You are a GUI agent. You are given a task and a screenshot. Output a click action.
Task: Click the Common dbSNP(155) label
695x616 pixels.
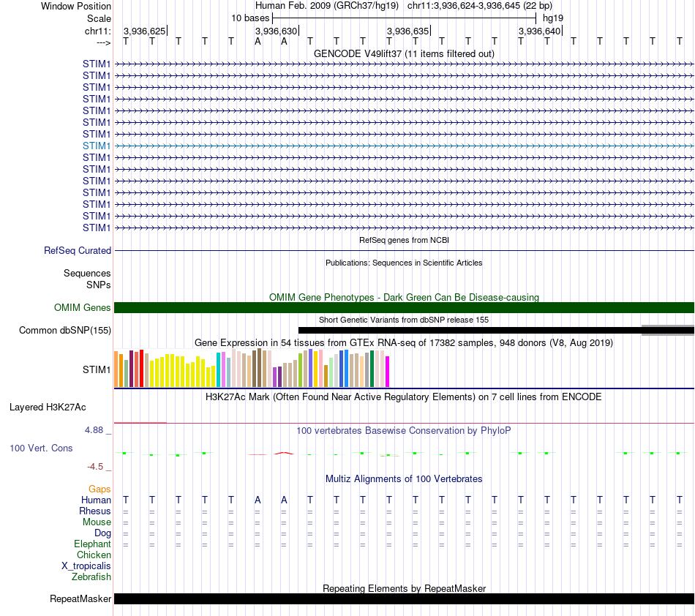[65, 330]
